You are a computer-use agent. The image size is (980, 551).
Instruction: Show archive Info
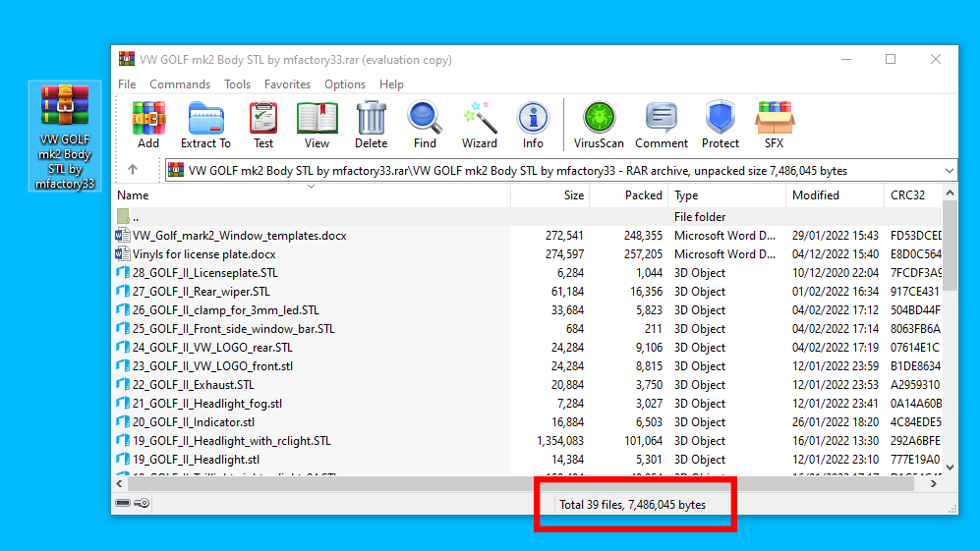pyautogui.click(x=533, y=125)
